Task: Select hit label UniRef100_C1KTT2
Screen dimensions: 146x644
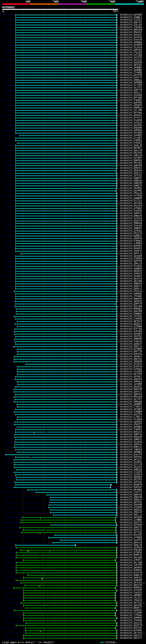Action: (131, 492)
